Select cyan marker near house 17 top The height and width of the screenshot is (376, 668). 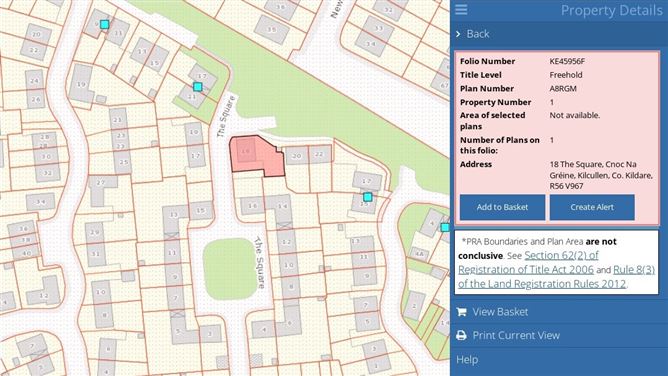[x=198, y=87]
